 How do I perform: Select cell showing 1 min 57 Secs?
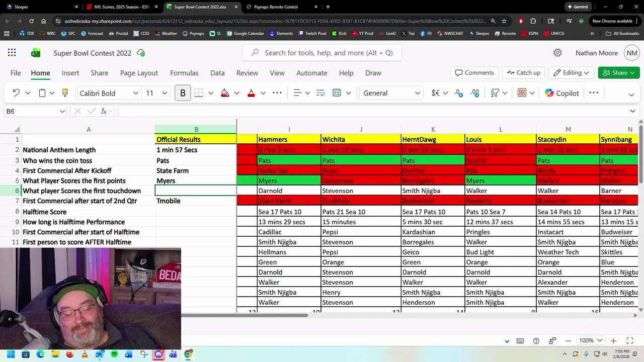tap(196, 150)
